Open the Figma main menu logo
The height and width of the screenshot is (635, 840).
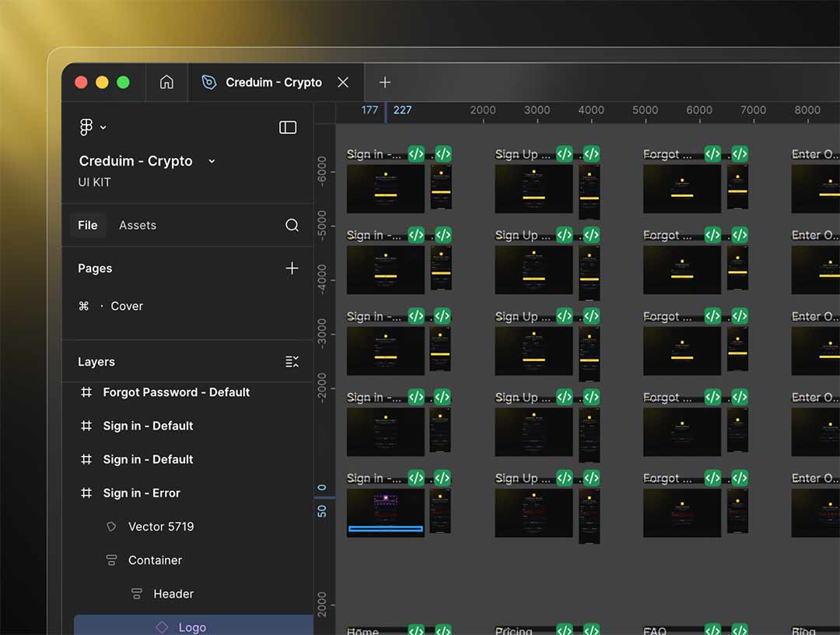pyautogui.click(x=86, y=128)
